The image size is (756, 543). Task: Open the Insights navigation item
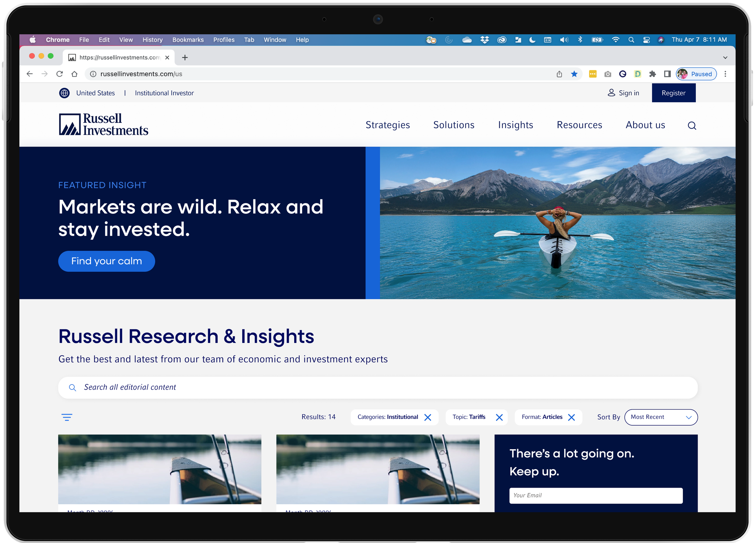tap(515, 125)
